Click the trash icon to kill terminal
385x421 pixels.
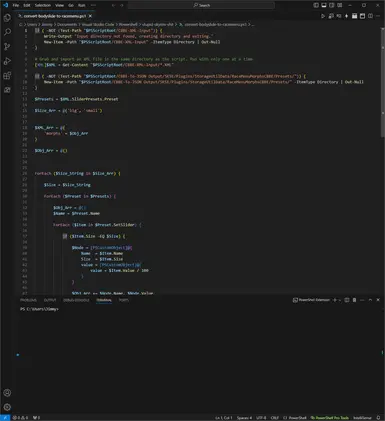(354, 300)
